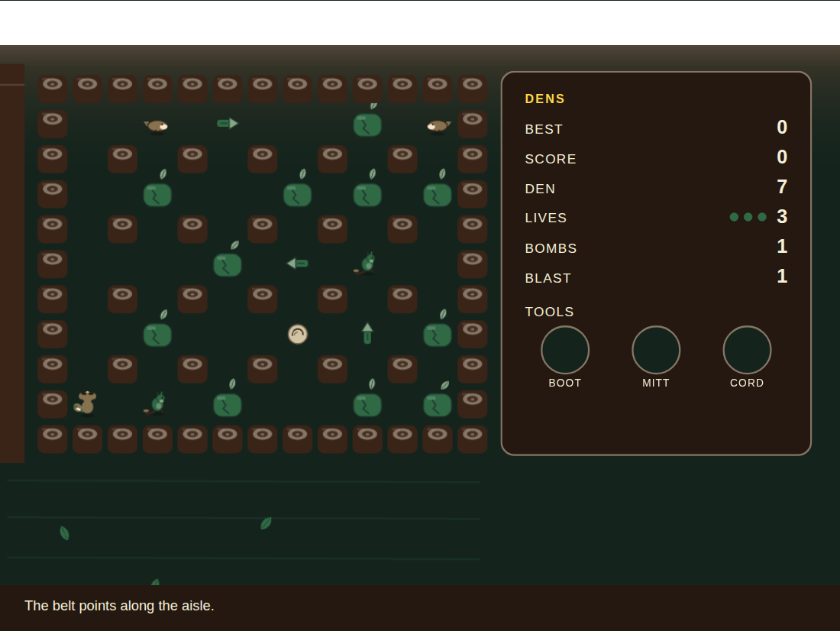Click the green bird beside the left-pointing arrow
Image resolution: width=840 pixels, height=631 pixels.
pos(366,264)
